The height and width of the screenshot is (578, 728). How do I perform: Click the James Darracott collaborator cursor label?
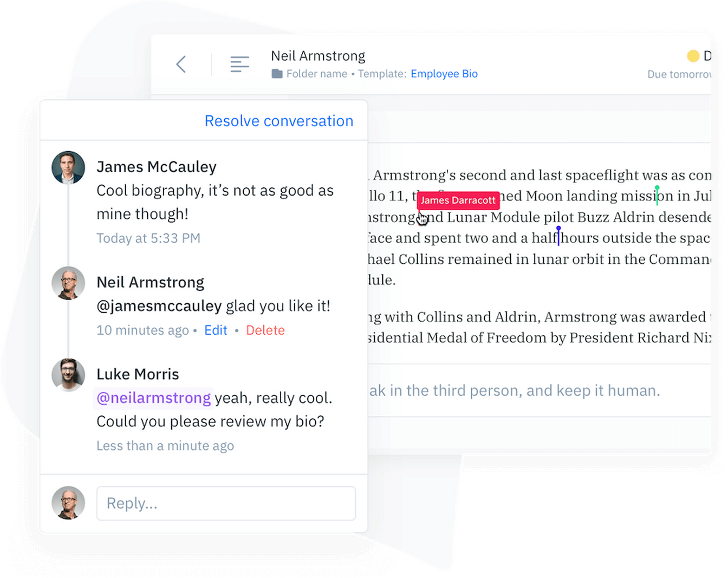(x=458, y=200)
